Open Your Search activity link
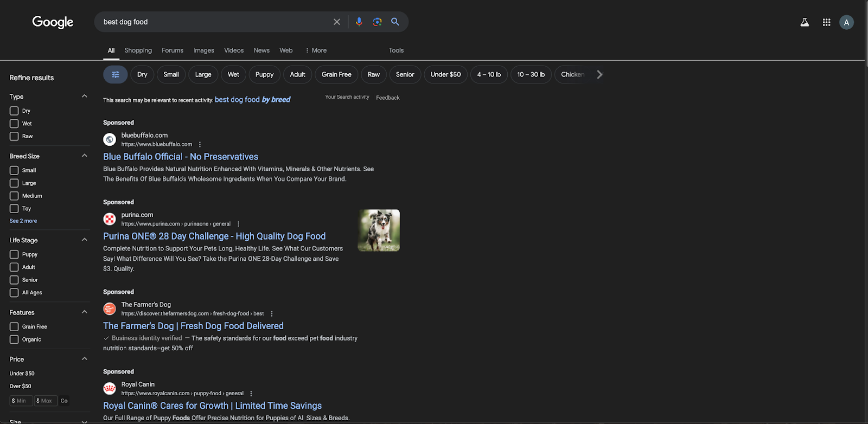Image resolution: width=868 pixels, height=424 pixels. click(347, 97)
